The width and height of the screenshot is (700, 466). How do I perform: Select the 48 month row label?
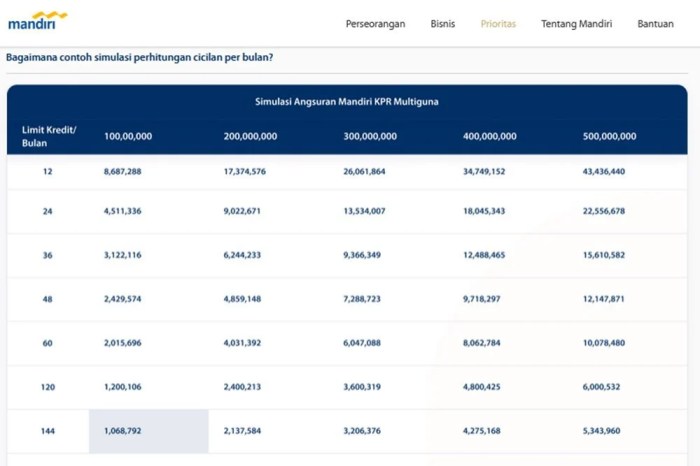pos(47,299)
